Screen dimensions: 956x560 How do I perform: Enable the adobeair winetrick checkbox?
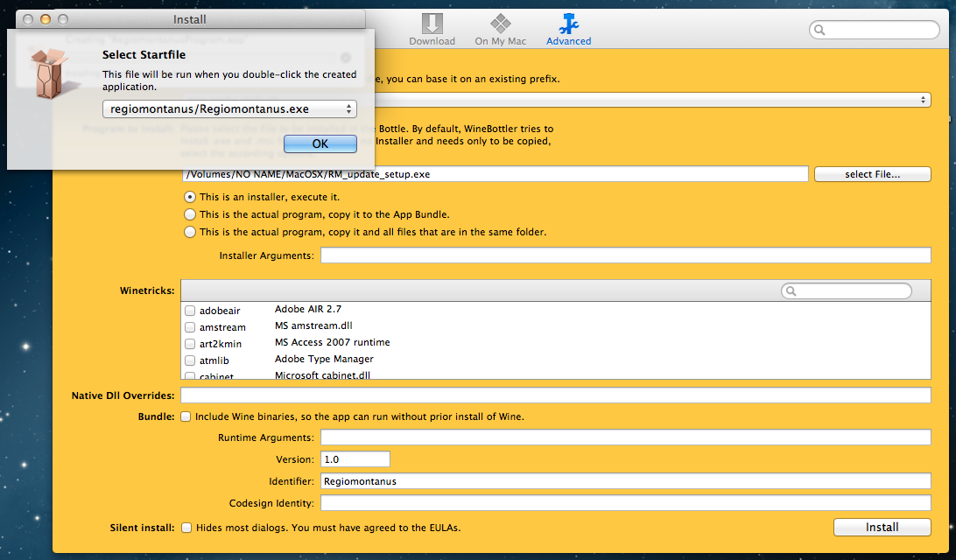pyautogui.click(x=190, y=311)
